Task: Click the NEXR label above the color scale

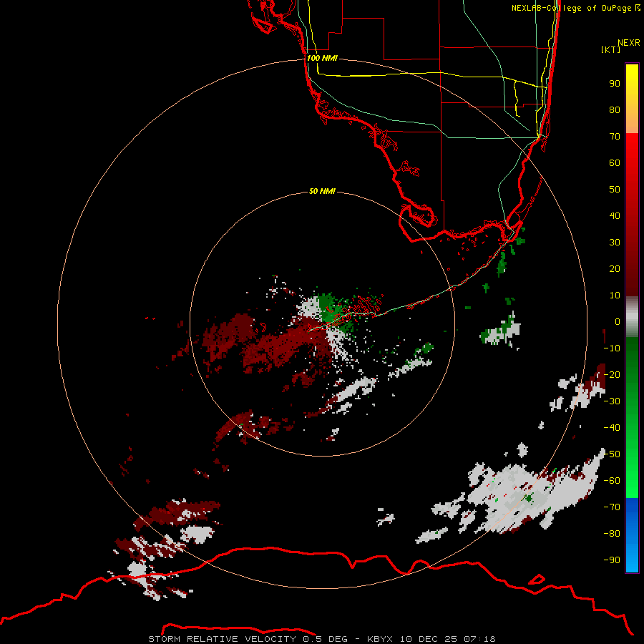Action: click(629, 42)
